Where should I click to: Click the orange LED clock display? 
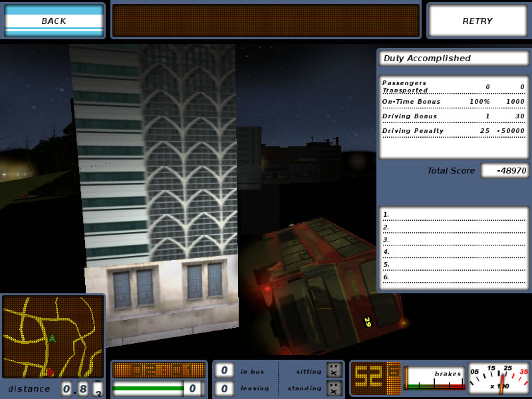pyautogui.click(x=159, y=370)
